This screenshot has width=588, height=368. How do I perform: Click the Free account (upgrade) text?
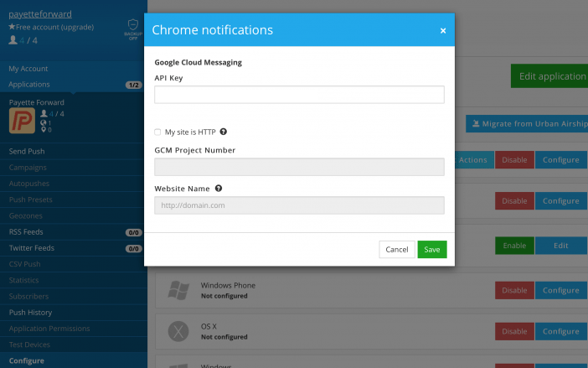[54, 27]
